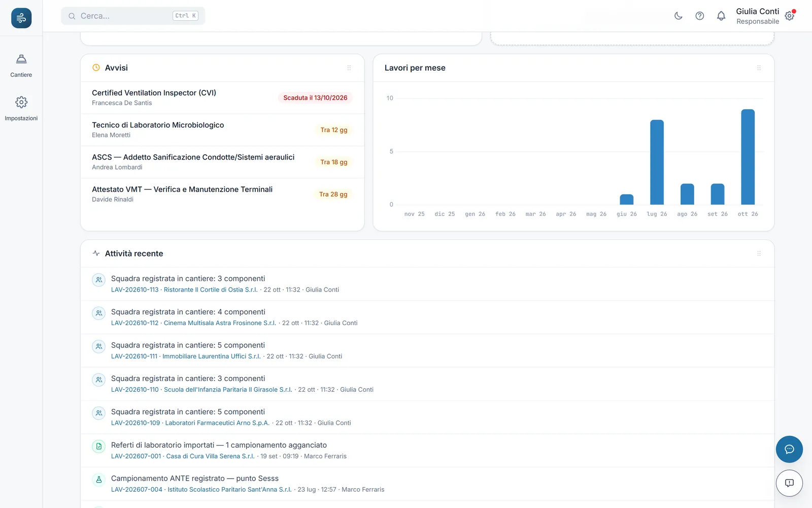Click the ago 26 bar in chart
This screenshot has width=812, height=508.
tap(687, 194)
